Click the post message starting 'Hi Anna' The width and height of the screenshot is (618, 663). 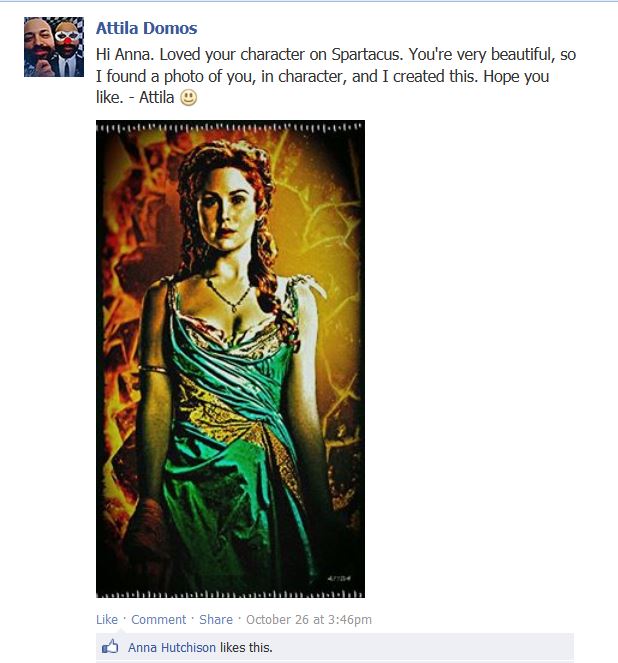point(336,76)
